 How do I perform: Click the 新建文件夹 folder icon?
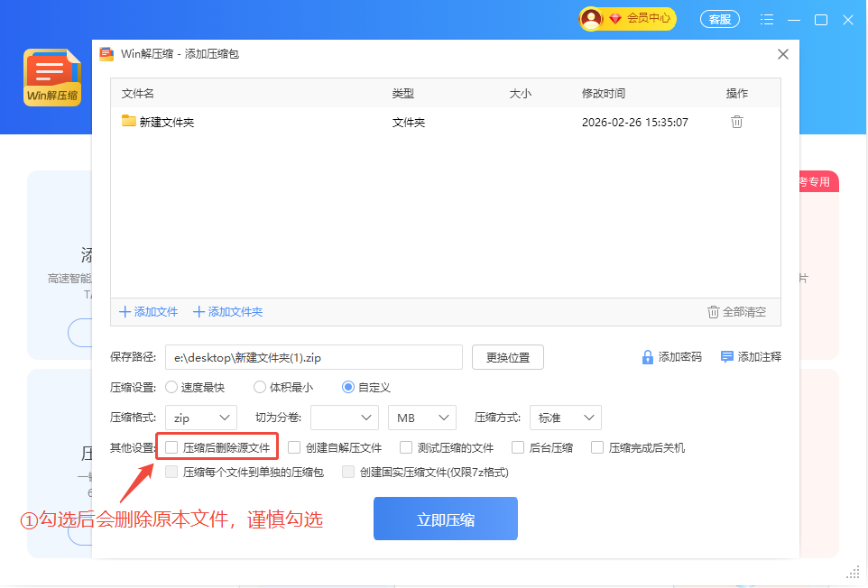coord(129,122)
